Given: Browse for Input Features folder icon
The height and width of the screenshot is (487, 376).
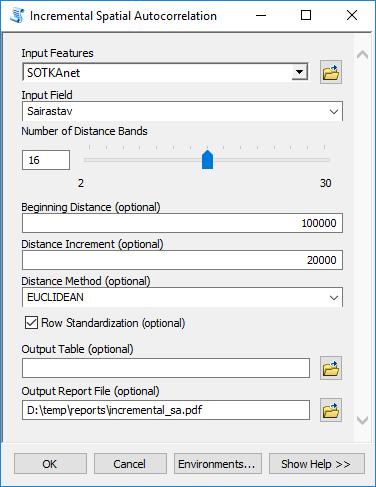Looking at the screenshot, I should pos(331,72).
